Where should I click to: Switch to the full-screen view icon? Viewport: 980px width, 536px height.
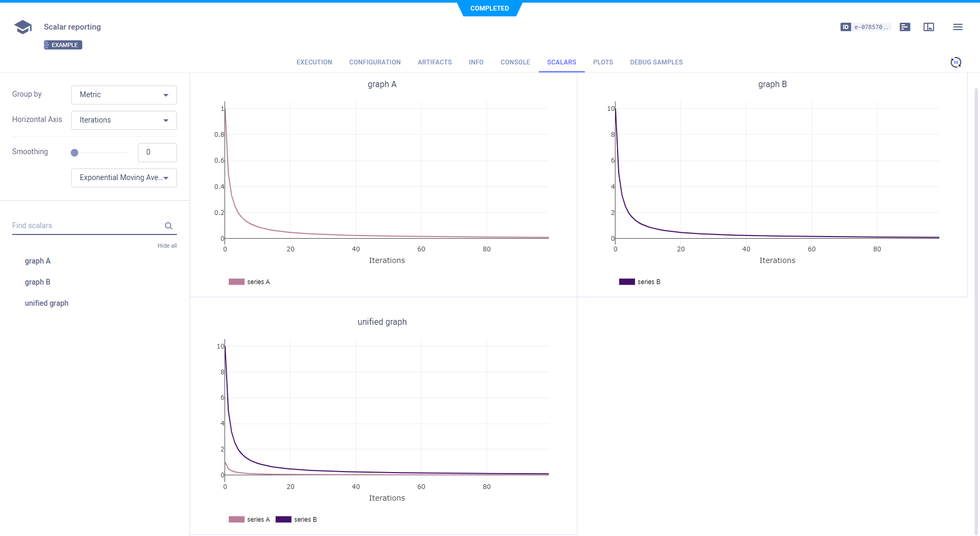point(929,27)
